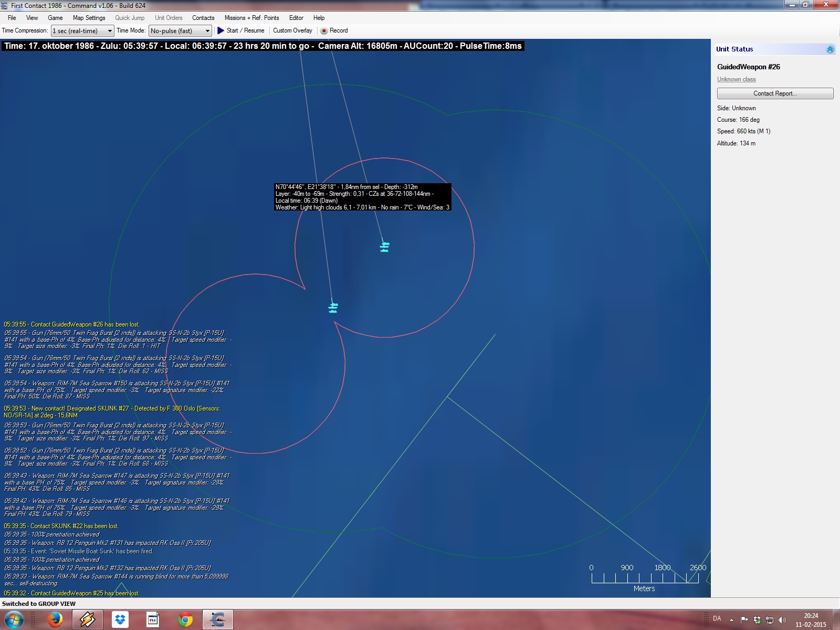Click the Contact Report button

(775, 93)
